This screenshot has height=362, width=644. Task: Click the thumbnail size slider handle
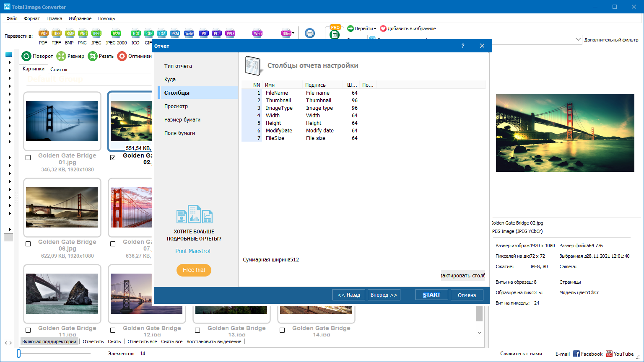18,354
